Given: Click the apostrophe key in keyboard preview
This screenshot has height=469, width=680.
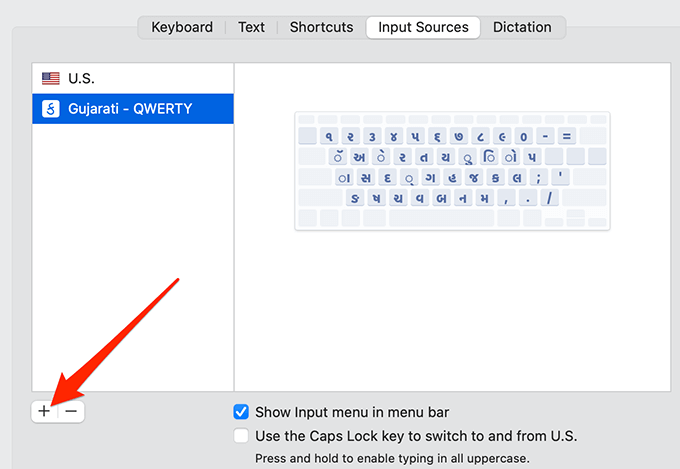Looking at the screenshot, I should [x=560, y=177].
